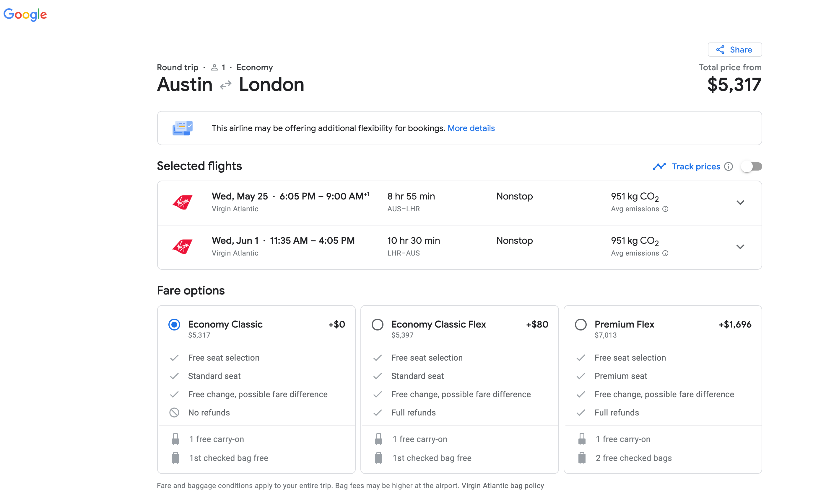839x504 pixels.
Task: Click the carry-on bag icon under Economy Classic
Action: 176,438
